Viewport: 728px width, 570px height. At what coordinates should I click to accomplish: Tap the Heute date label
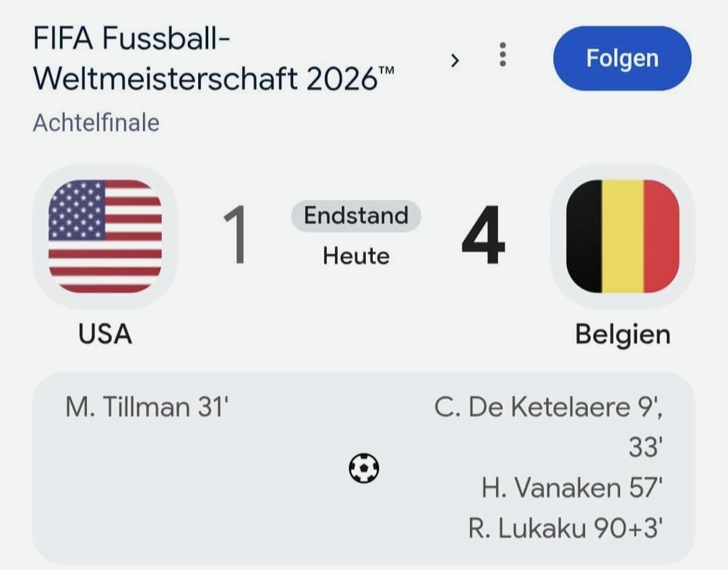tap(356, 256)
